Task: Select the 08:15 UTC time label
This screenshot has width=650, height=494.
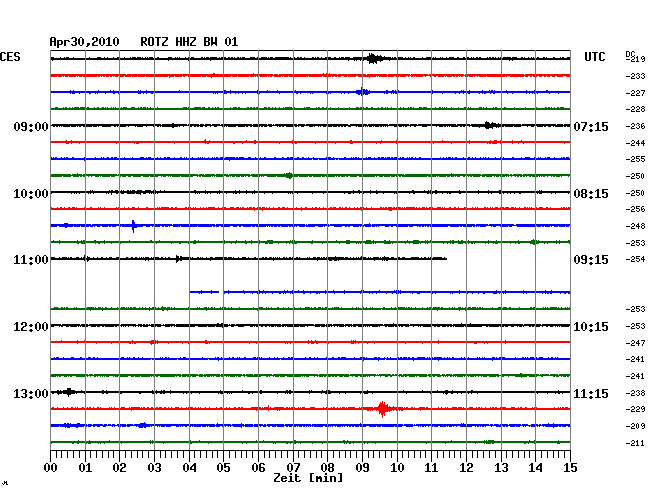Action: (591, 194)
